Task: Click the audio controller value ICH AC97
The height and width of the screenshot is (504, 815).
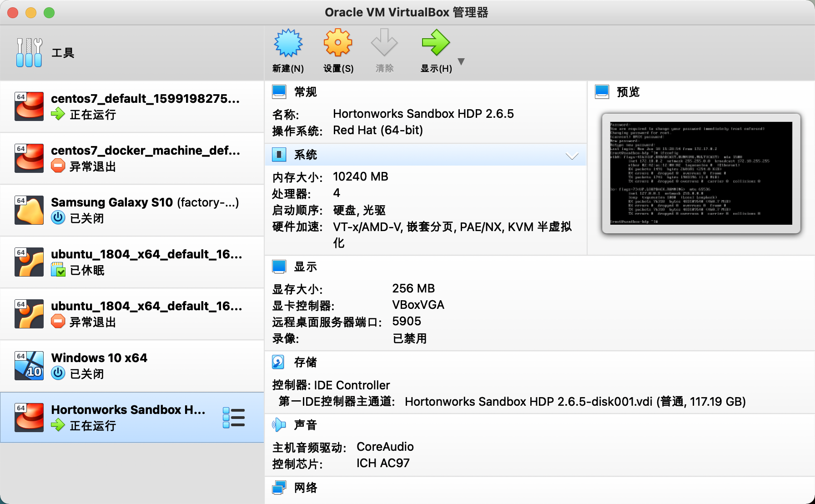Action: click(383, 463)
